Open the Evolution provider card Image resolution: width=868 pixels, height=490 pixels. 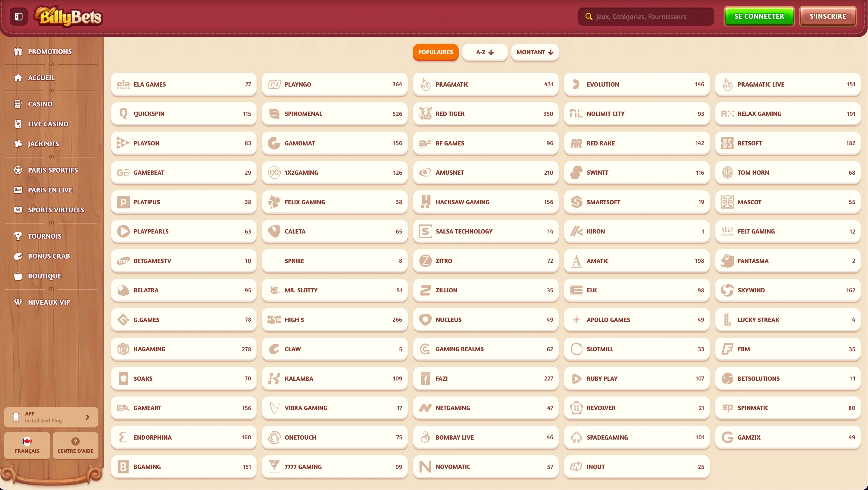[x=637, y=84]
